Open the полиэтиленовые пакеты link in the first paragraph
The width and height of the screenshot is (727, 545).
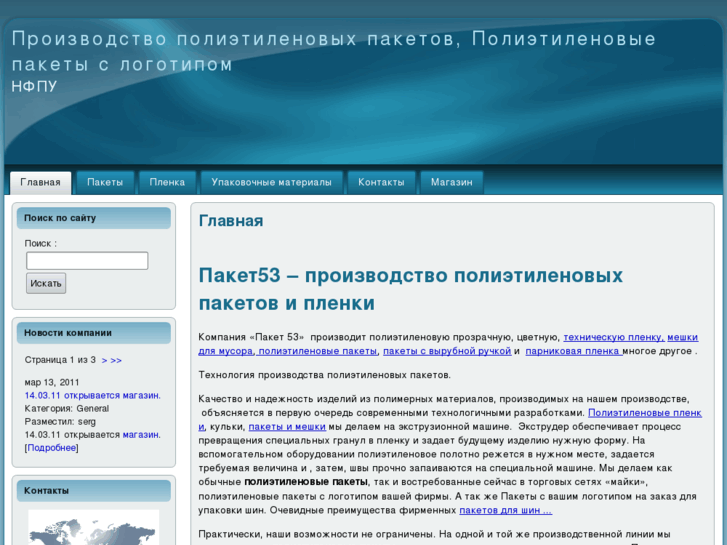pyautogui.click(x=317, y=351)
